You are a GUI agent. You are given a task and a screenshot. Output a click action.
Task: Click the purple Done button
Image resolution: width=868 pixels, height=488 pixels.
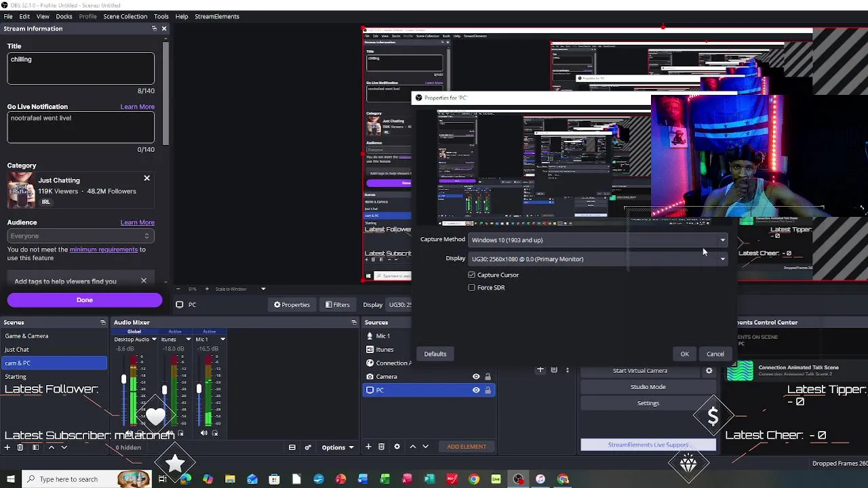click(x=85, y=300)
